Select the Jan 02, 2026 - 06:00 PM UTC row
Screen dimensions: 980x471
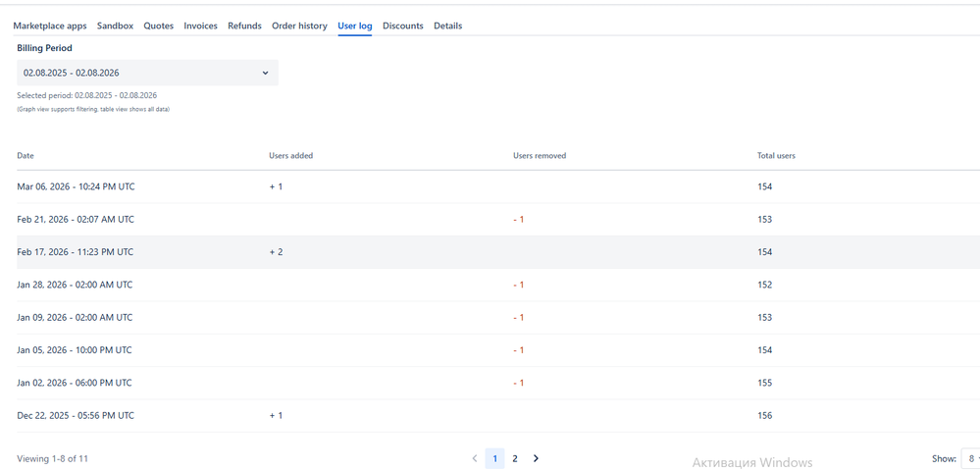(498, 383)
